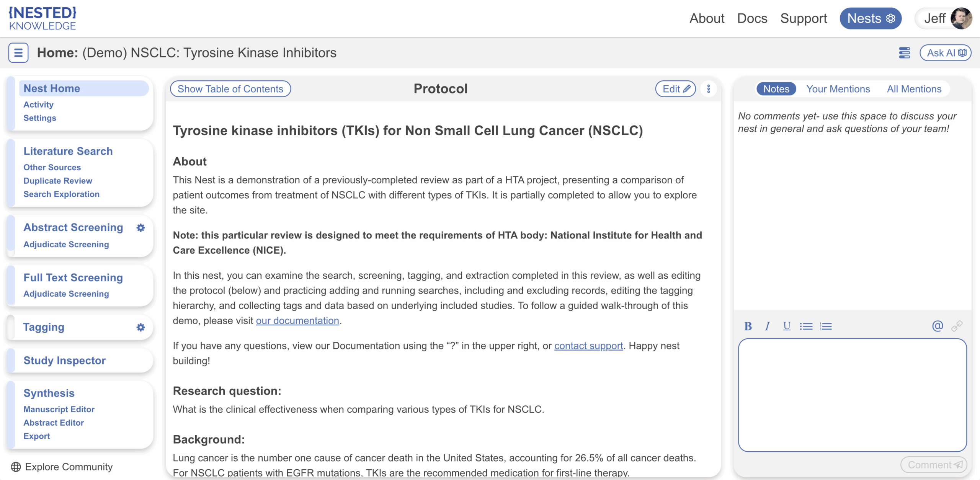980x480 pixels.
Task: Toggle italic formatting in comment editor
Action: 767,326
